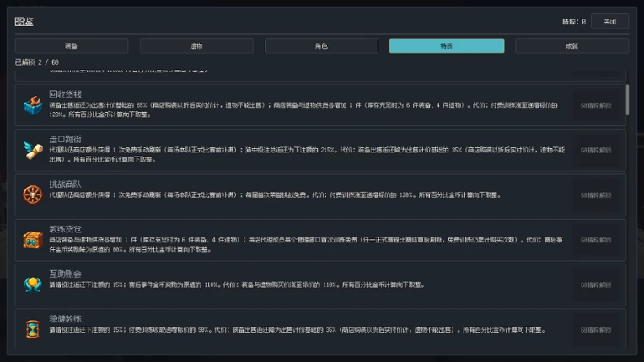Unlock 回收货栈 with the 60精粹解锁 button
This screenshot has width=644, height=362.
[x=596, y=105]
